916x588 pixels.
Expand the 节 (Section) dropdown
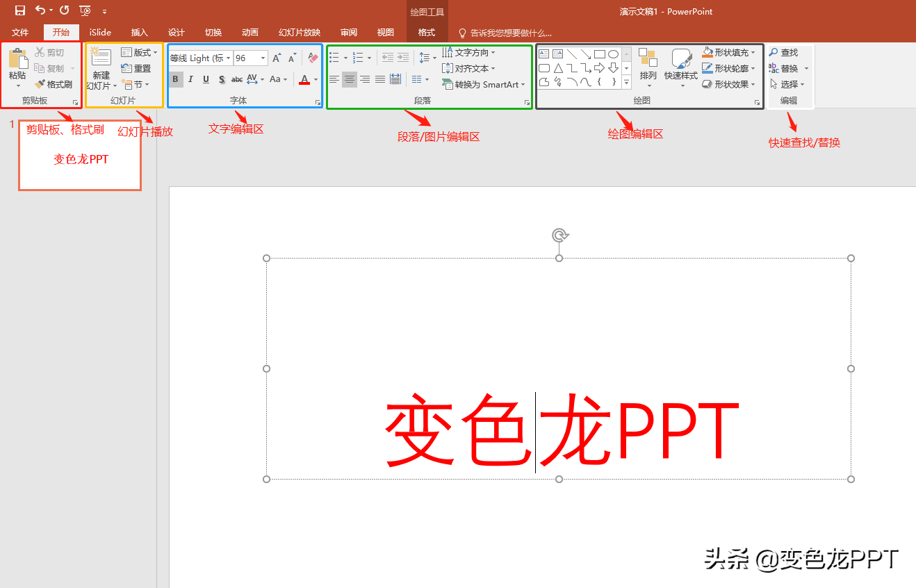[x=136, y=84]
